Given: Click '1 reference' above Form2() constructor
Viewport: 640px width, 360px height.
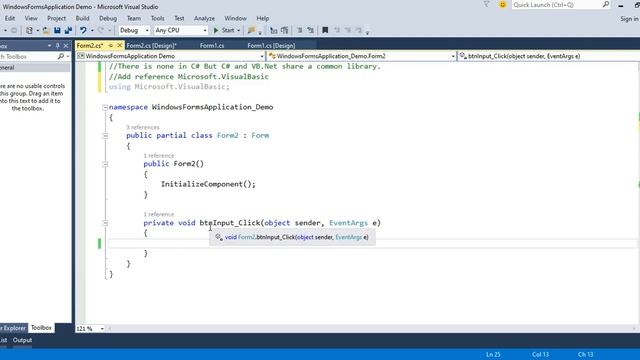Looking at the screenshot, I should coord(159,156).
